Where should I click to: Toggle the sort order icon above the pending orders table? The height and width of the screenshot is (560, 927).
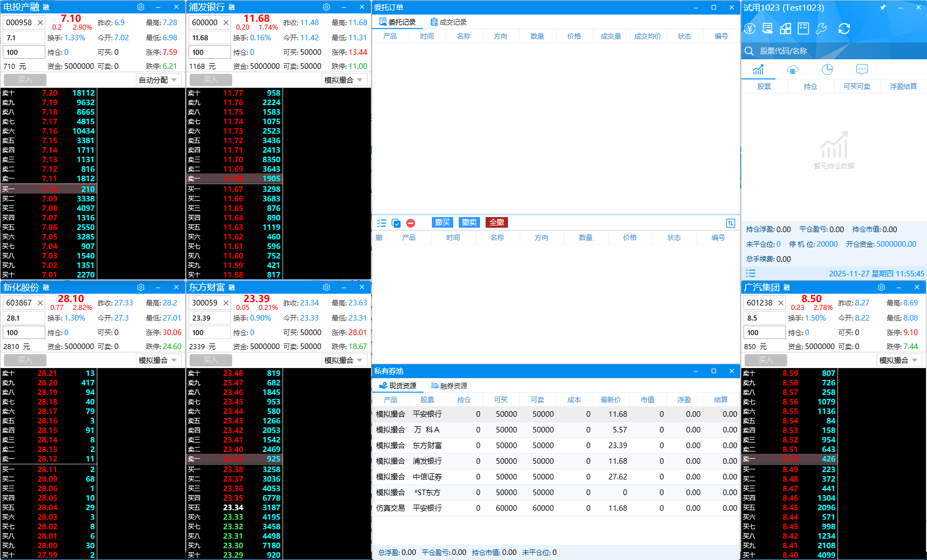coord(730,223)
